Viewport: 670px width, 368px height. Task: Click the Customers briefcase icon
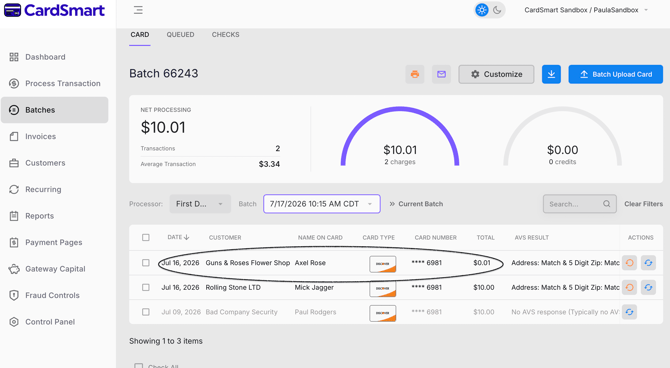(14, 163)
